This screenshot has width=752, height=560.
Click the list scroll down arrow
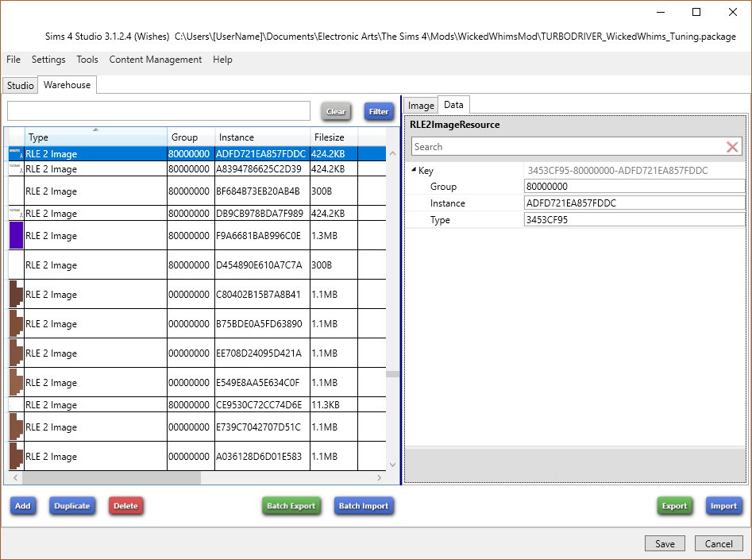point(393,465)
